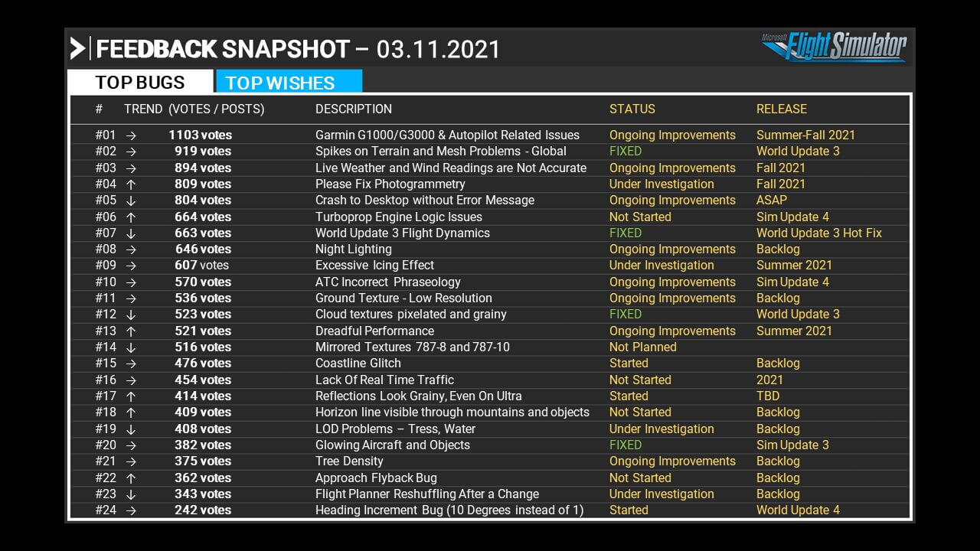
Task: Click Not Planned status for Mirrored Textures
Action: click(x=642, y=347)
